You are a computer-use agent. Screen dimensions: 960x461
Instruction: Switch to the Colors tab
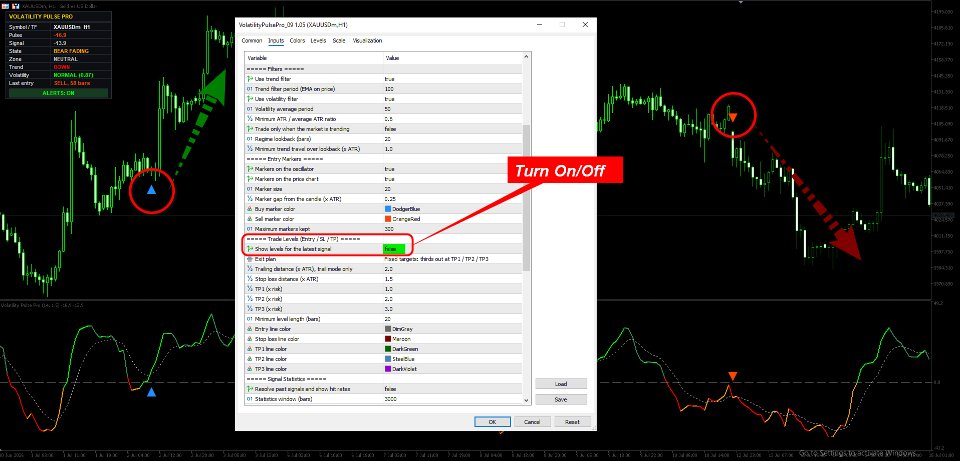[298, 40]
